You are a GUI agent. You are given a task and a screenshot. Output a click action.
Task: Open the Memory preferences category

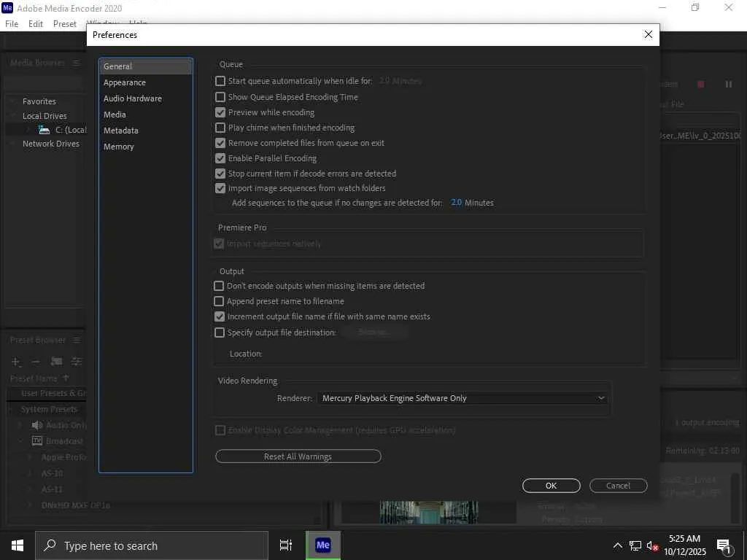point(119,147)
